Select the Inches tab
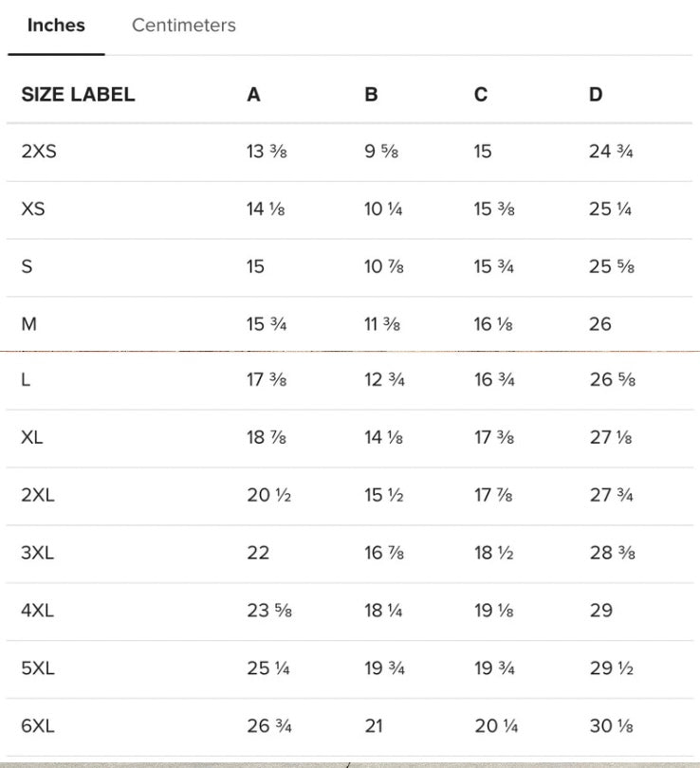700x768 pixels. pos(56,26)
